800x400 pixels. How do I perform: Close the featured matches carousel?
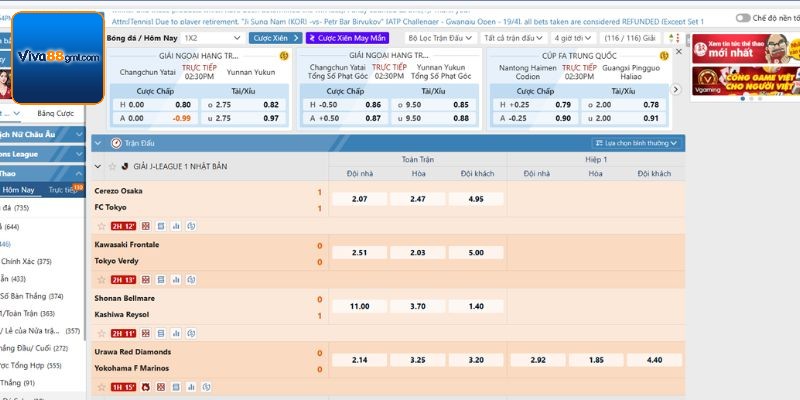click(679, 52)
